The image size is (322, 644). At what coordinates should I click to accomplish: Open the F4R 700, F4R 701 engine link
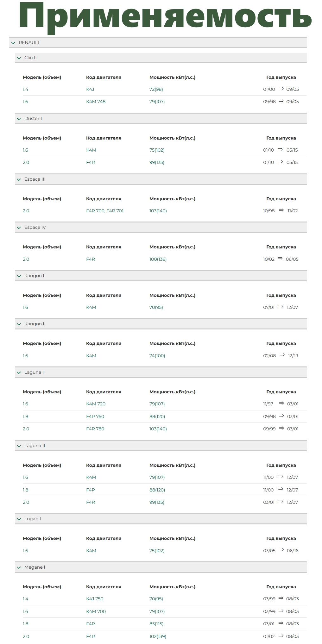pyautogui.click(x=105, y=211)
